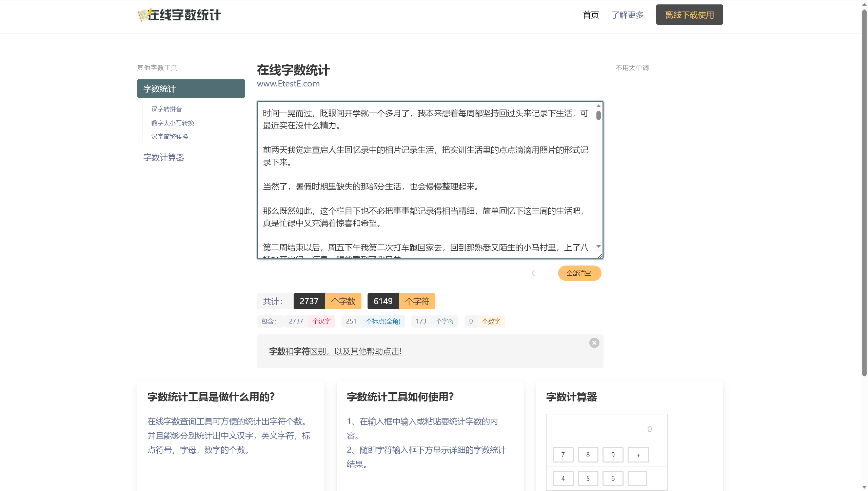Click the 其他字数工具 sidebar label
868x491 pixels.
[157, 68]
